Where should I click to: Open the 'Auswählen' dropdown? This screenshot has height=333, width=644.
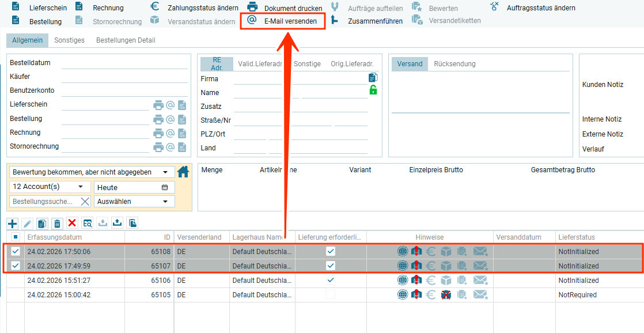(134, 202)
